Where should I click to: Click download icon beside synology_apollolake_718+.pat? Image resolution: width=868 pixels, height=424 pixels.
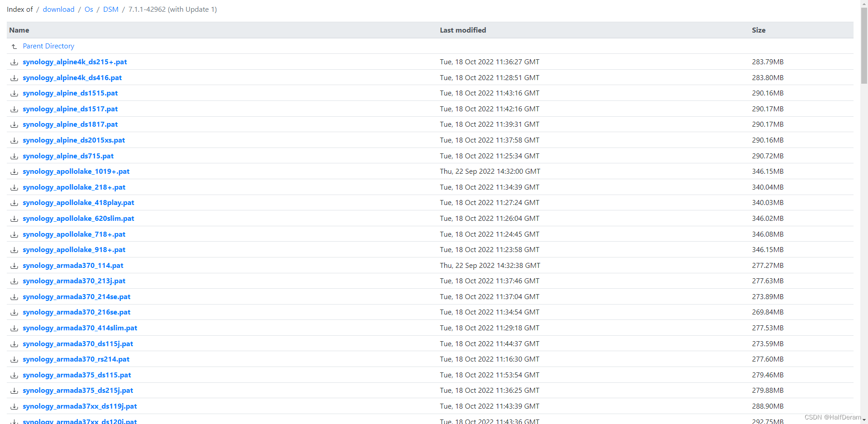pos(14,234)
